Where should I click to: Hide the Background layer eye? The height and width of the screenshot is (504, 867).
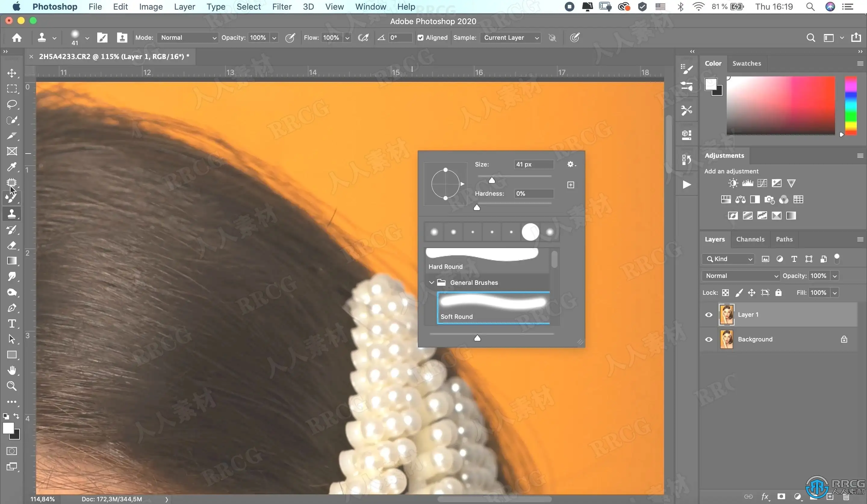tap(709, 340)
